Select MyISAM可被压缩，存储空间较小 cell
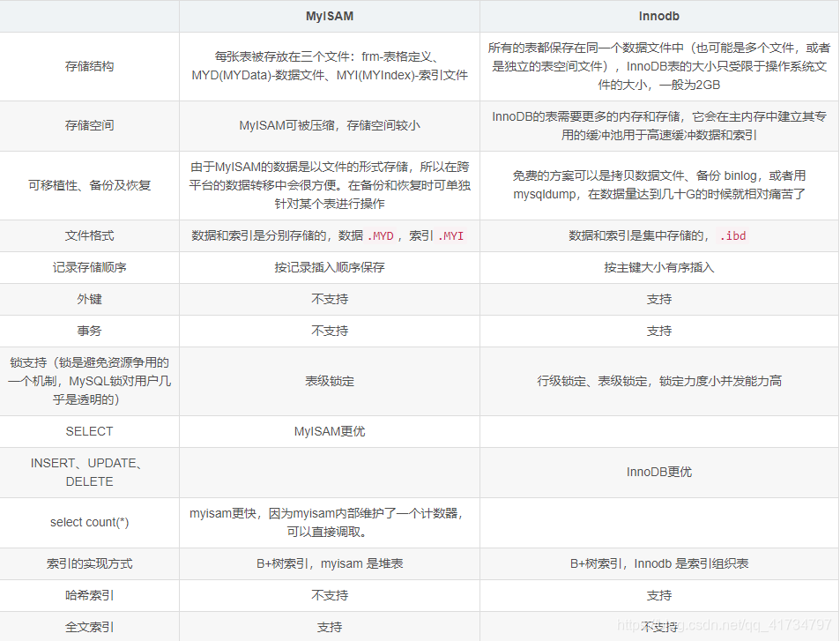Viewport: 840px width, 641px height. 330,125
